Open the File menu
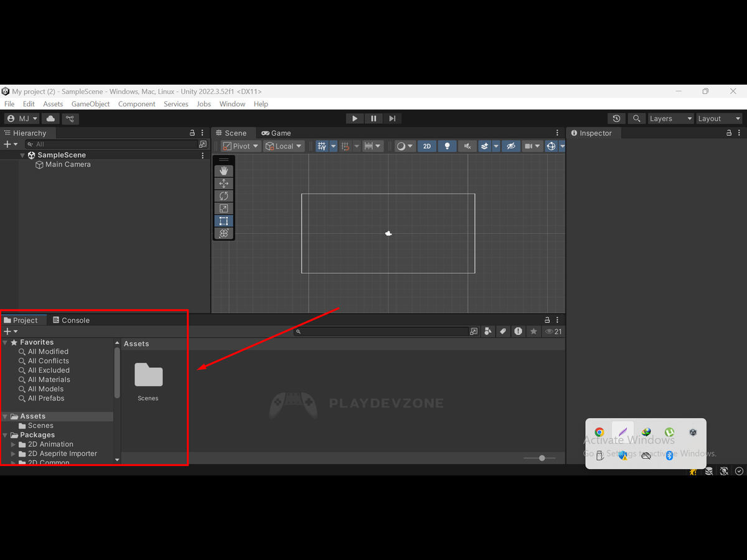The height and width of the screenshot is (560, 747). [x=9, y=104]
